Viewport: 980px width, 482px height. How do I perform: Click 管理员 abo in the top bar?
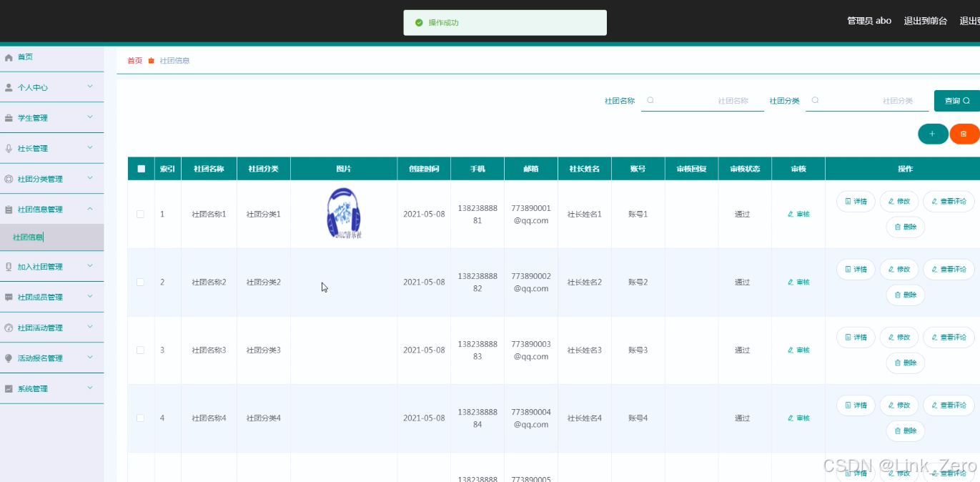(869, 21)
